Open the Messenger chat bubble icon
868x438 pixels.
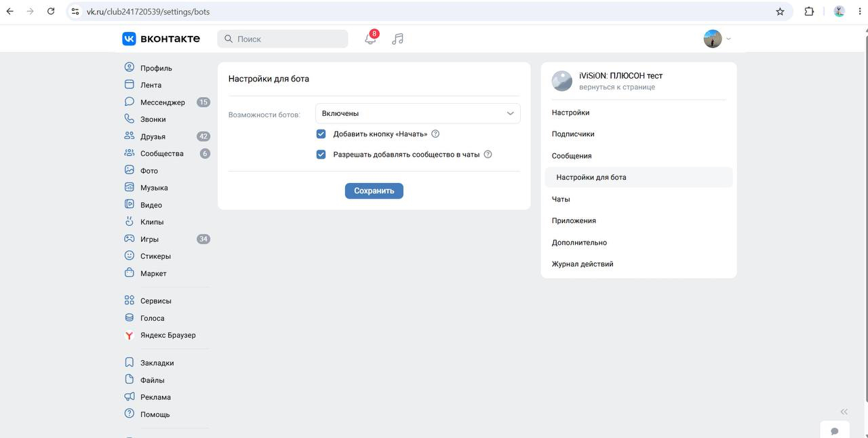tap(130, 102)
